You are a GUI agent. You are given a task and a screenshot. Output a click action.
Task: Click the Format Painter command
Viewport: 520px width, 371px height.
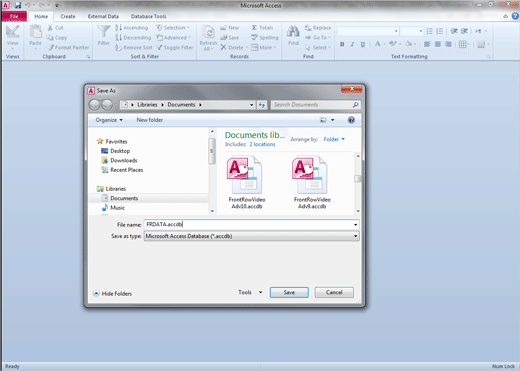click(68, 47)
